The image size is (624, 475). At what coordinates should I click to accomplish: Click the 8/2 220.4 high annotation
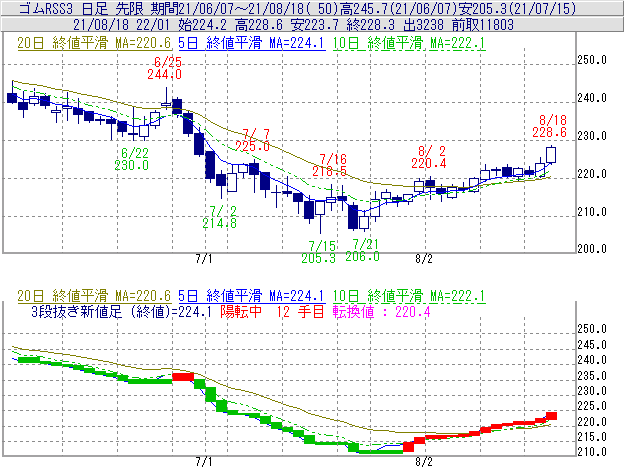[x=429, y=157]
